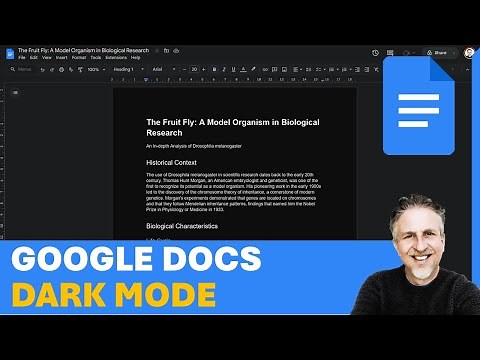Increase the indent
The height and width of the screenshot is (360, 480).
pyautogui.click(x=367, y=69)
